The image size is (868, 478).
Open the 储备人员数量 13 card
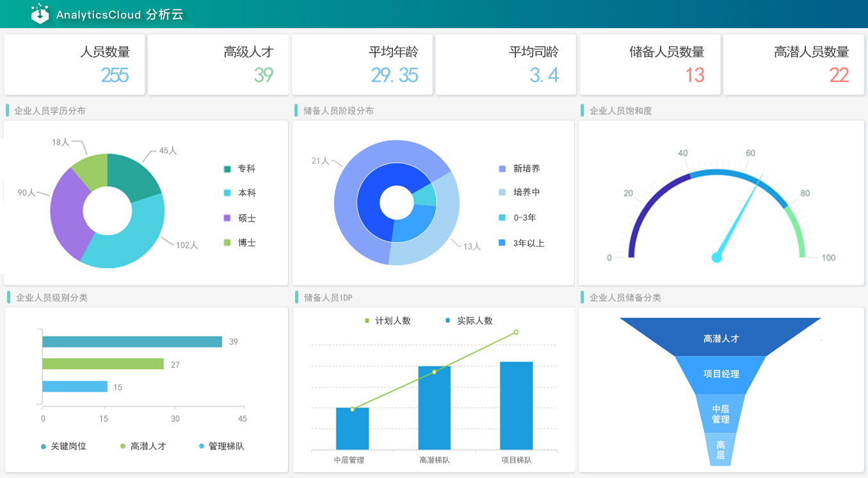click(650, 65)
